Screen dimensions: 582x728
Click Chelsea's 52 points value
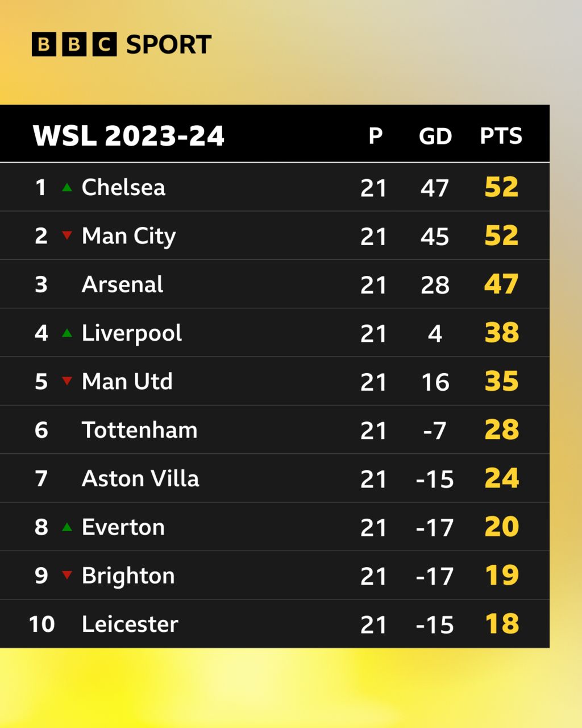point(501,187)
